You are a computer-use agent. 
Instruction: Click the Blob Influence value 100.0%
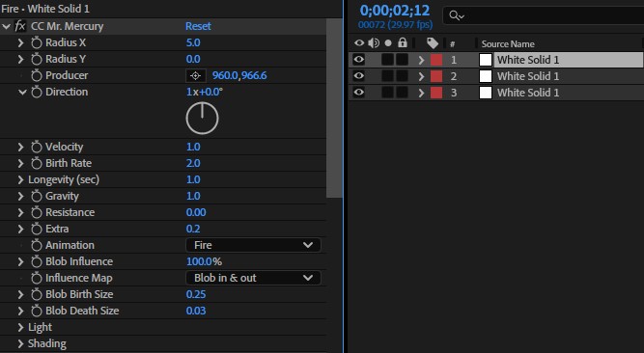[204, 262]
